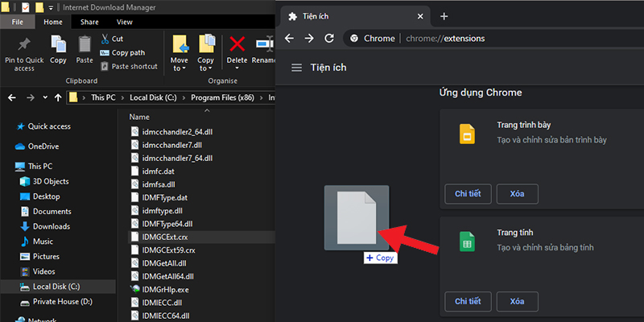
Task: Open Music in the sidebar
Action: point(36,242)
